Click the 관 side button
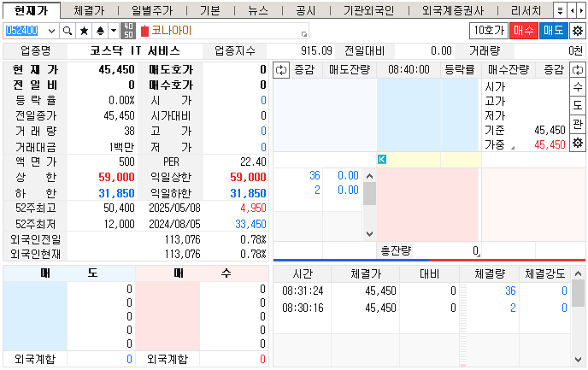Viewport: 588px width, 370px height. (578, 124)
